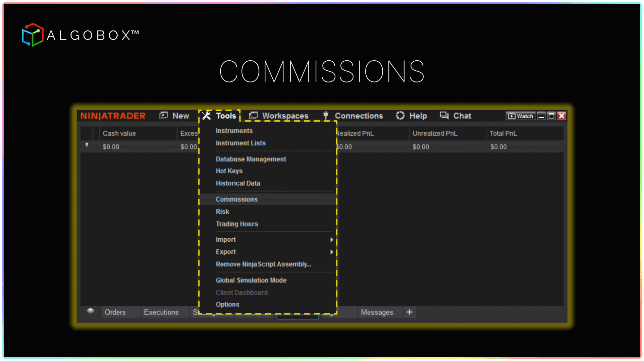The image size is (644, 361).
Task: Add a new tab with plus icon
Action: tap(409, 312)
